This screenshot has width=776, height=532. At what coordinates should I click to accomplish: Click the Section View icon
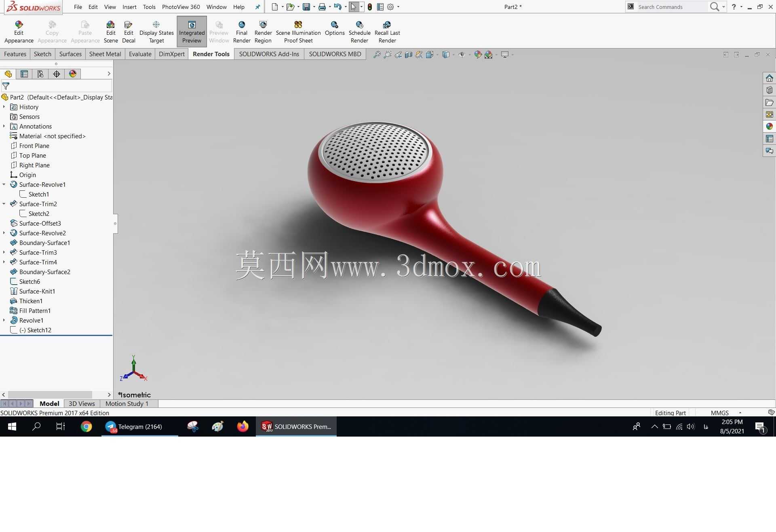(x=409, y=54)
